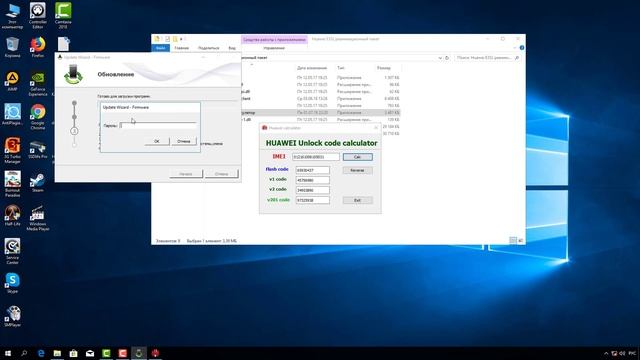Show hidden system tray icons chevron
The height and width of the screenshot is (360, 640).
click(606, 353)
